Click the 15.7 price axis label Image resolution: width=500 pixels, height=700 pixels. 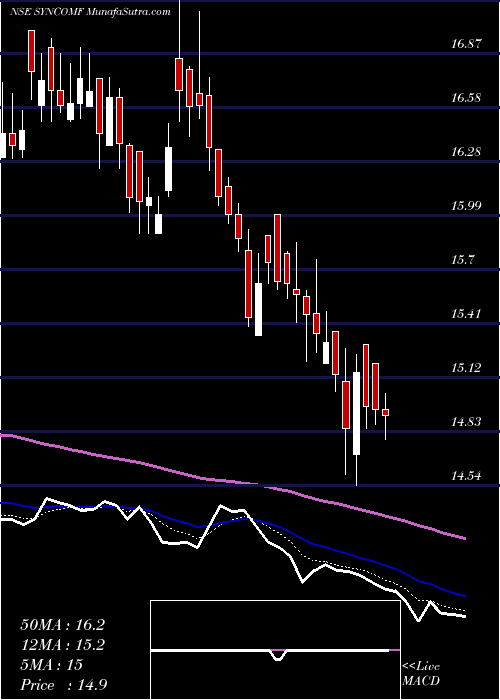click(462, 260)
